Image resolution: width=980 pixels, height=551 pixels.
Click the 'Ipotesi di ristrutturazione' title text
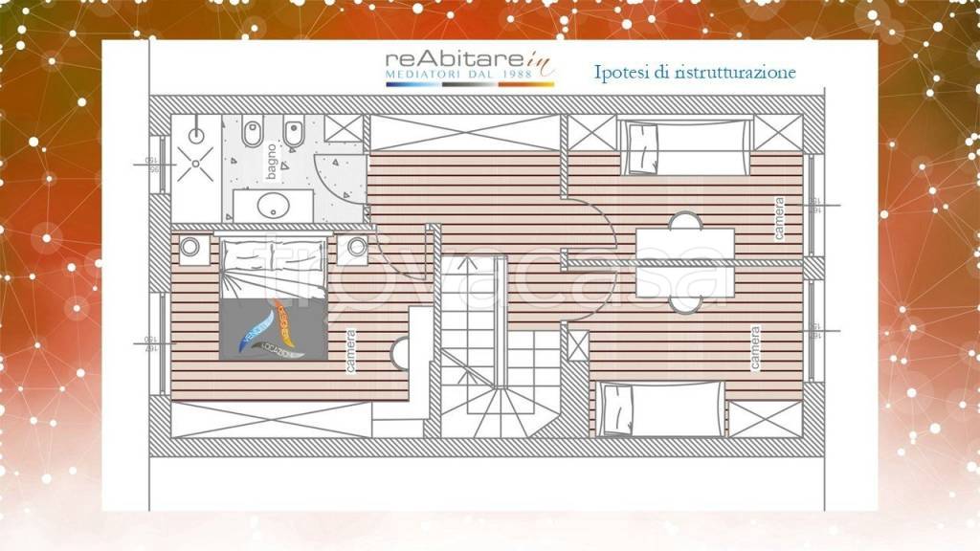click(x=694, y=73)
